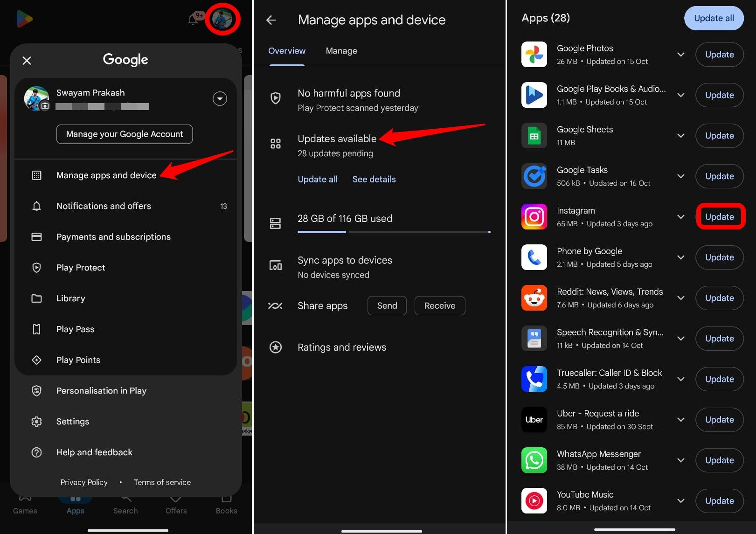Tap the storage icon
Screen dimensions: 756x534
point(276,223)
